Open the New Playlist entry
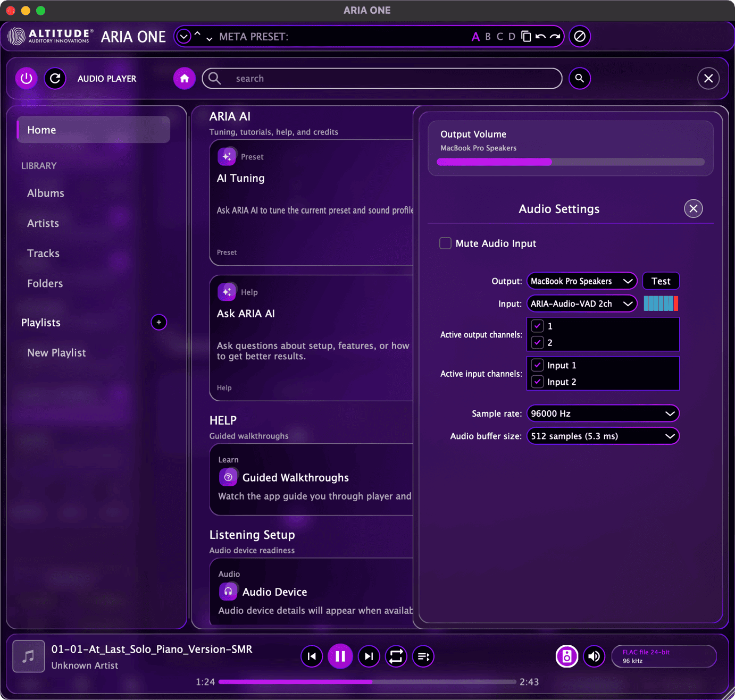This screenshot has width=735, height=700. click(x=56, y=352)
